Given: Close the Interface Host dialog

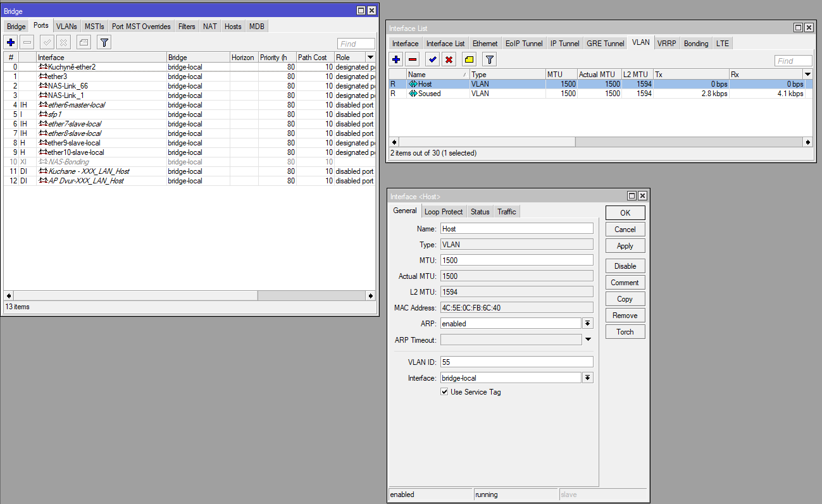Looking at the screenshot, I should [x=642, y=197].
